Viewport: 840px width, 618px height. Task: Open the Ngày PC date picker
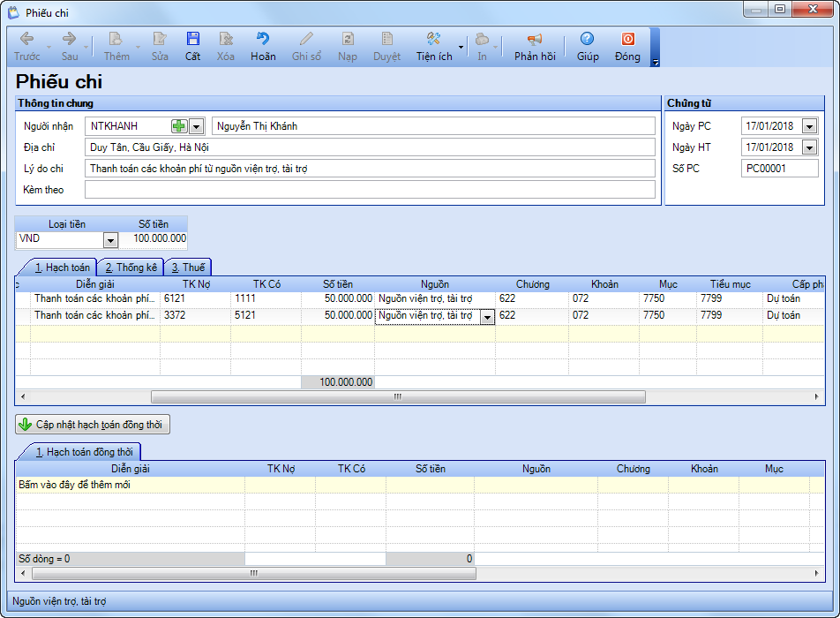809,126
